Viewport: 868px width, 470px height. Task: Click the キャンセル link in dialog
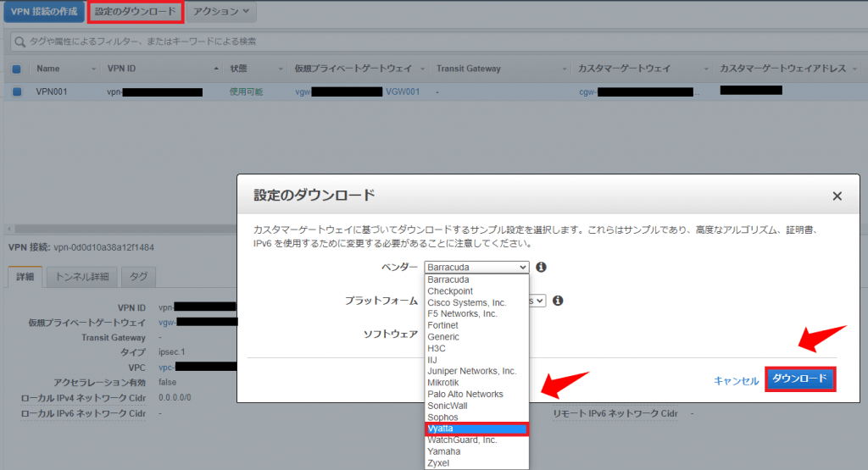736,380
